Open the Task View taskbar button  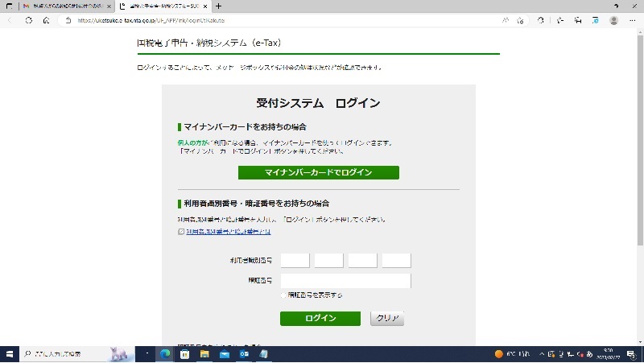coord(147,354)
